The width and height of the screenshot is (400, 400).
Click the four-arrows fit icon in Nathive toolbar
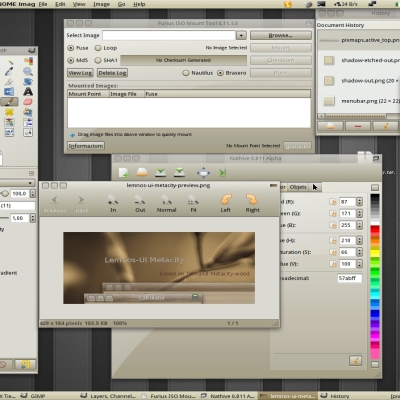tap(203, 173)
